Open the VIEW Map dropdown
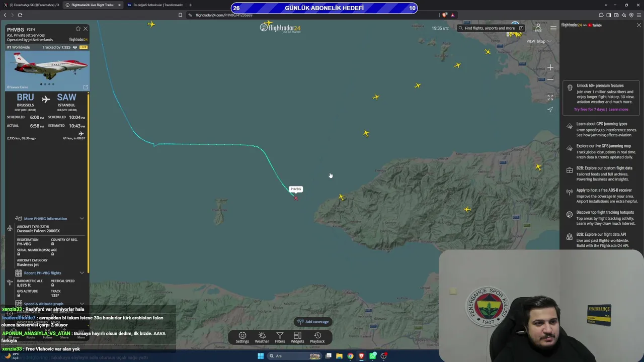This screenshot has width=644, height=362. (539, 41)
